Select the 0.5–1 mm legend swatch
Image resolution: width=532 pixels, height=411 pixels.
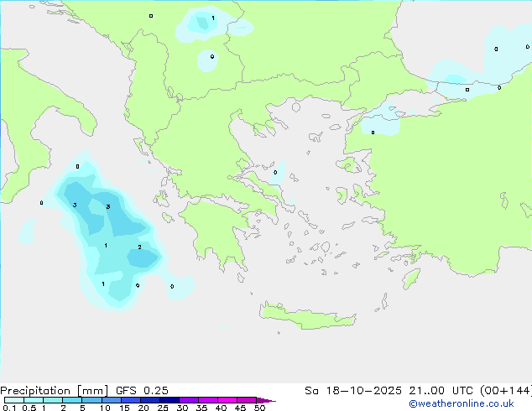[34, 400]
